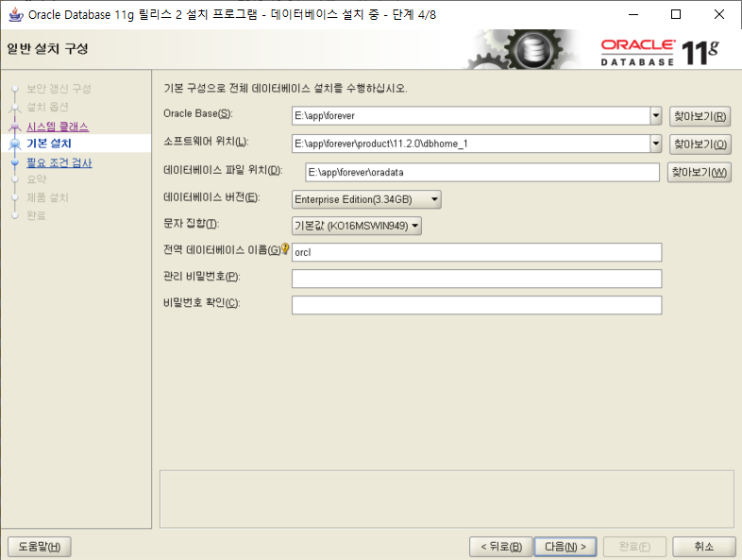This screenshot has height=560, width=742.
Task: Click the 일반 설치 구성 heading
Action: 47,49
